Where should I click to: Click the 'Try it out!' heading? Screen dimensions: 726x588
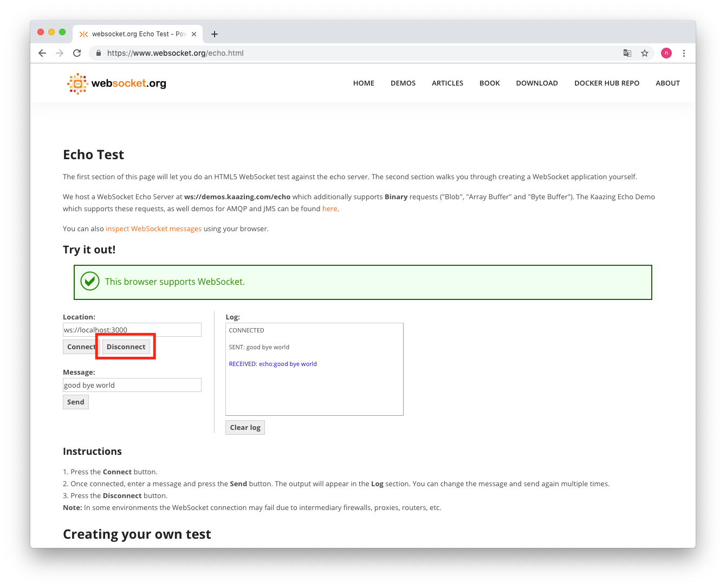point(89,250)
